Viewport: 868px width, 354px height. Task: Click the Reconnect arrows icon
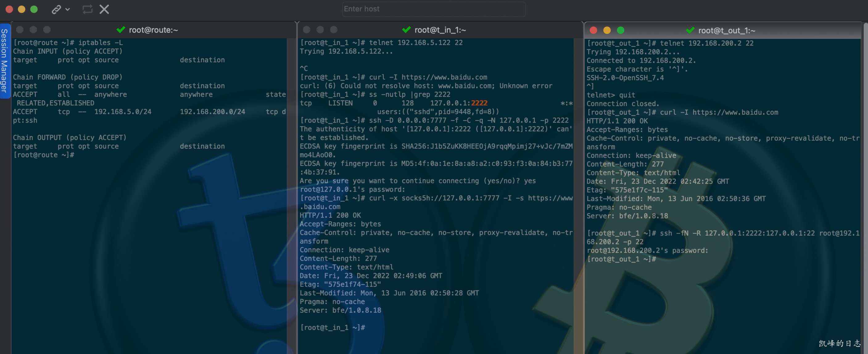(87, 10)
